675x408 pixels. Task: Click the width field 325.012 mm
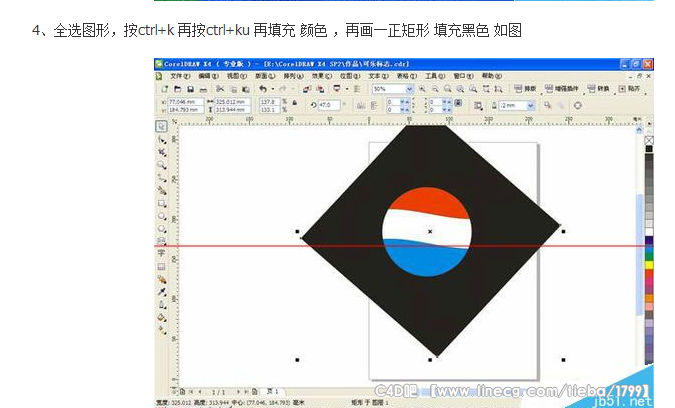[x=232, y=102]
